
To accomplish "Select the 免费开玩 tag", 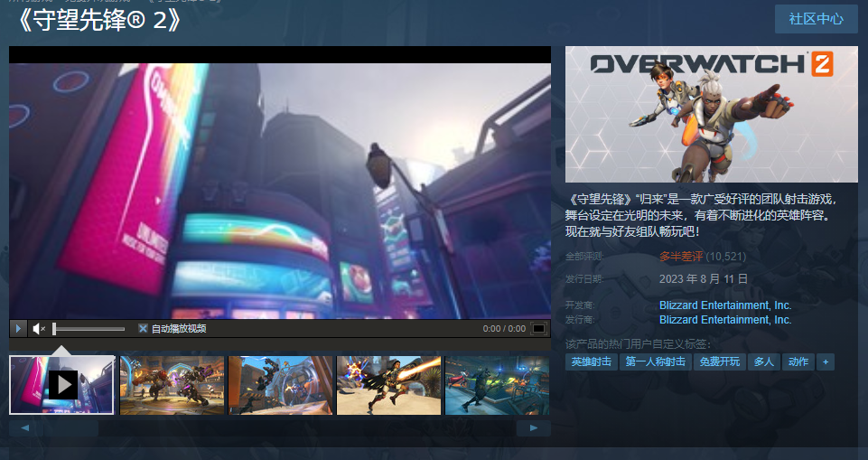I will coord(720,362).
